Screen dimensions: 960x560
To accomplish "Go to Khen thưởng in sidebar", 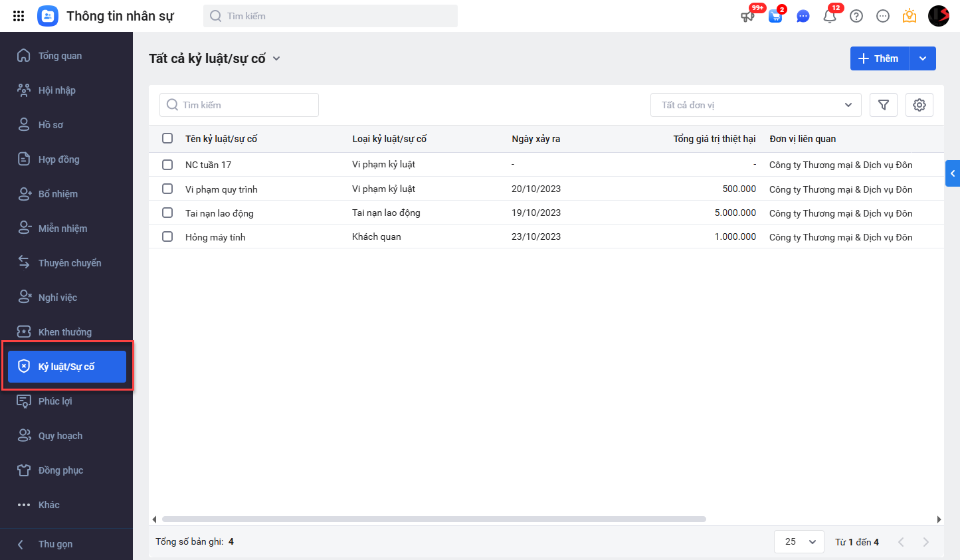I will tap(64, 332).
